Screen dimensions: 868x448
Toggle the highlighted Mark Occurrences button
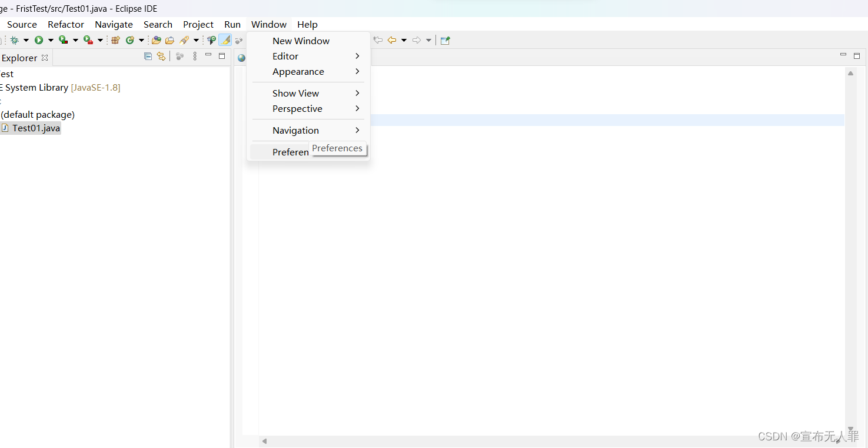click(x=225, y=40)
